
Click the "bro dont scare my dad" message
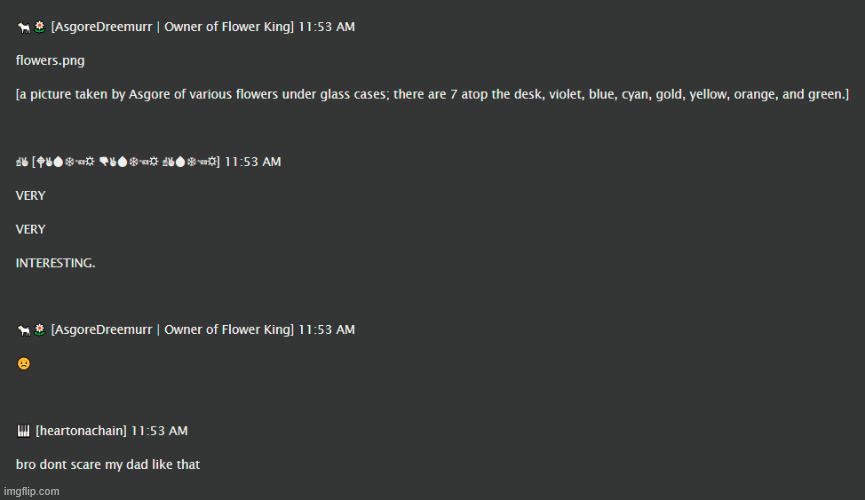click(x=107, y=464)
